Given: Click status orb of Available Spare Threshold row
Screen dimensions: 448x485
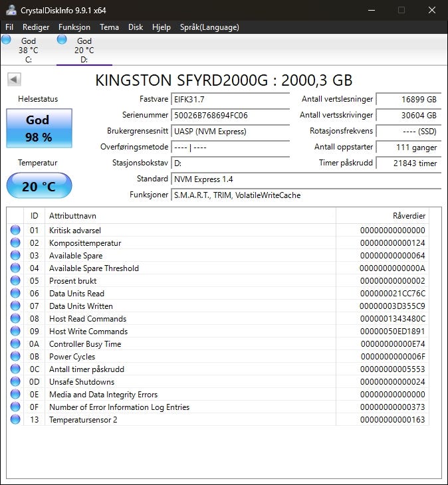Looking at the screenshot, I should pyautogui.click(x=15, y=268).
